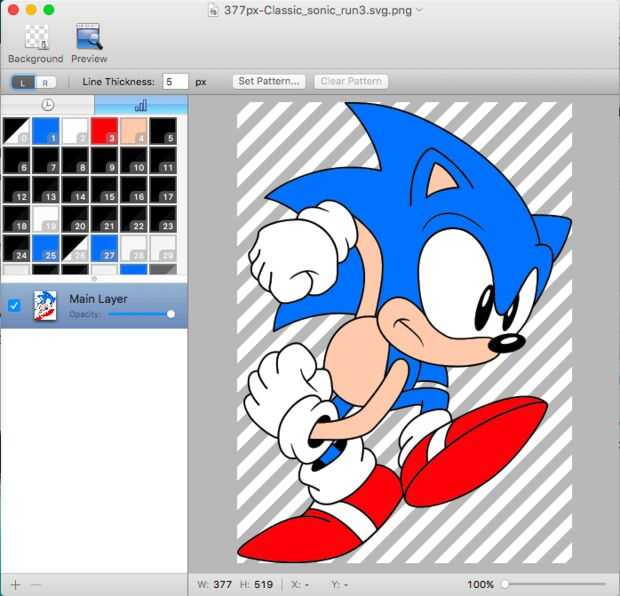Pick color swatch number 7
Image resolution: width=620 pixels, height=596 pixels.
tap(46, 160)
